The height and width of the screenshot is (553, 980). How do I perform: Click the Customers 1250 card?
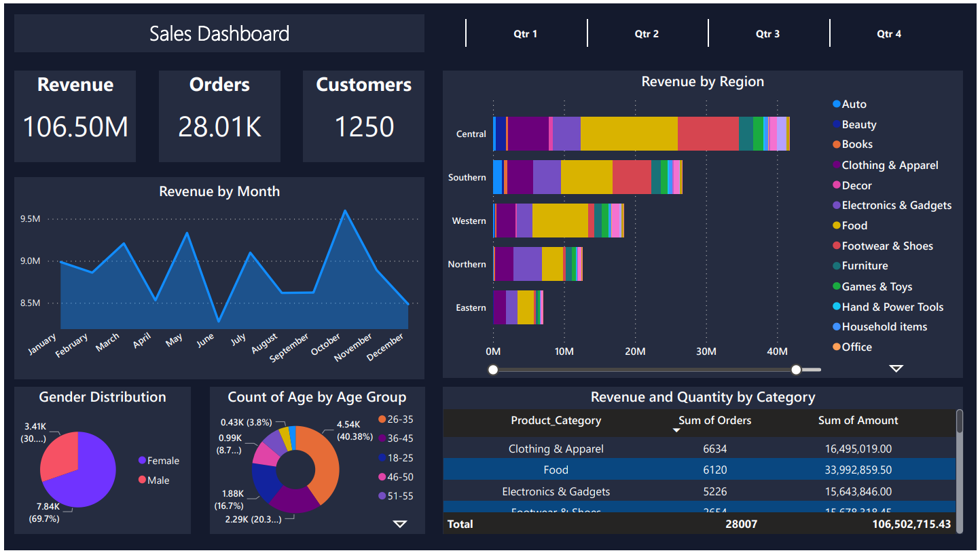pos(363,116)
